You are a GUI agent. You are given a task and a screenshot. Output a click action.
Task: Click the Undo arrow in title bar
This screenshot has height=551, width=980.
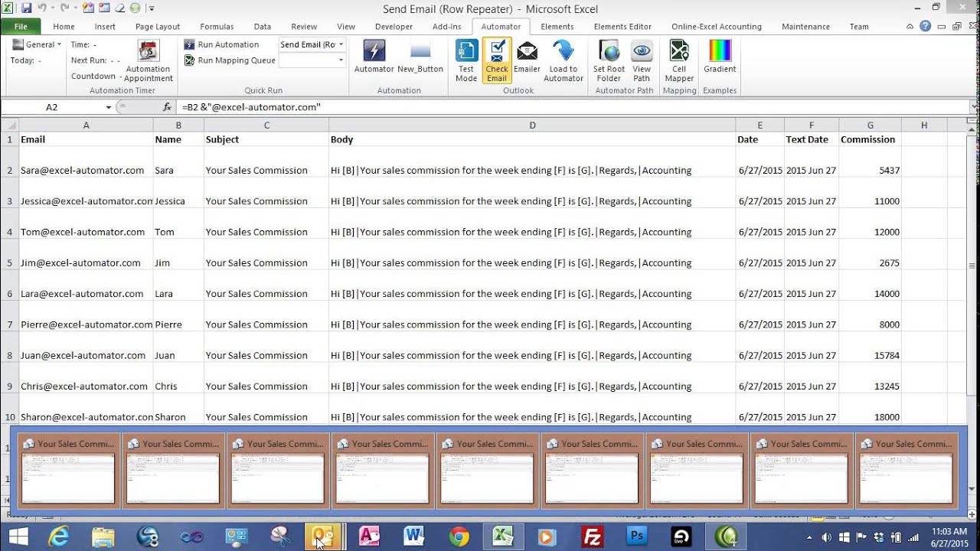[x=44, y=8]
